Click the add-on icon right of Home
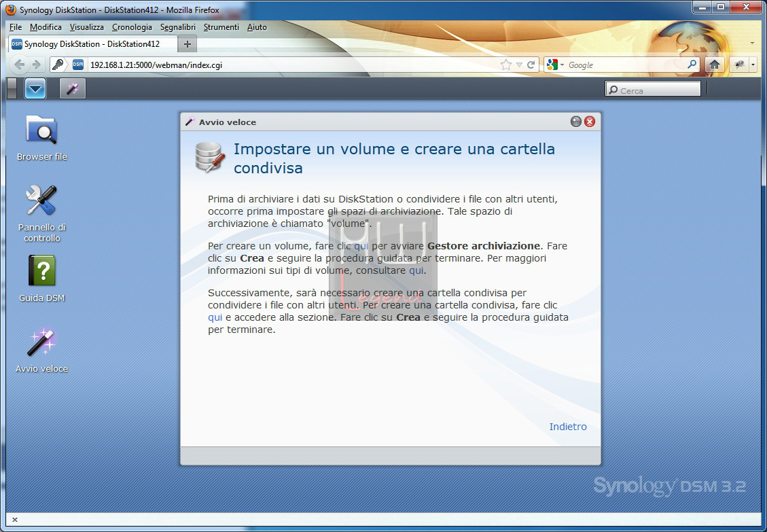This screenshot has width=767, height=532. click(x=739, y=65)
